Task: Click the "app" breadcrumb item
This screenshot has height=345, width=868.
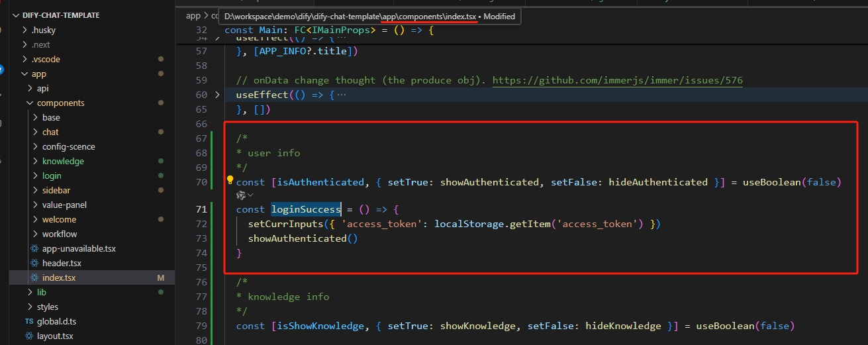Action: [193, 16]
